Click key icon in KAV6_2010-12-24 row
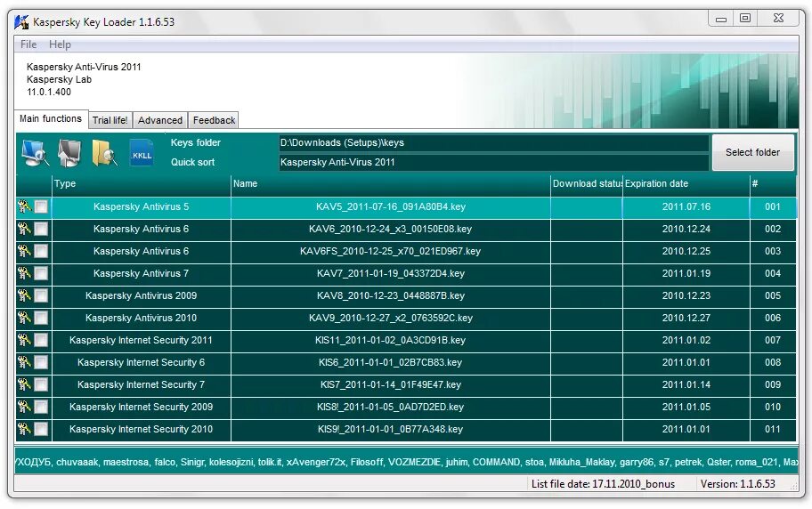Screen dimensions: 812x509 (24, 229)
